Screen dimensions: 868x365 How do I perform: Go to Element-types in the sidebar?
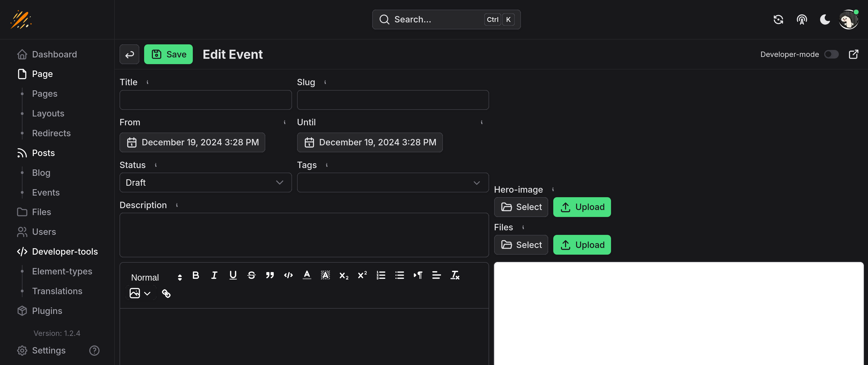pos(62,271)
